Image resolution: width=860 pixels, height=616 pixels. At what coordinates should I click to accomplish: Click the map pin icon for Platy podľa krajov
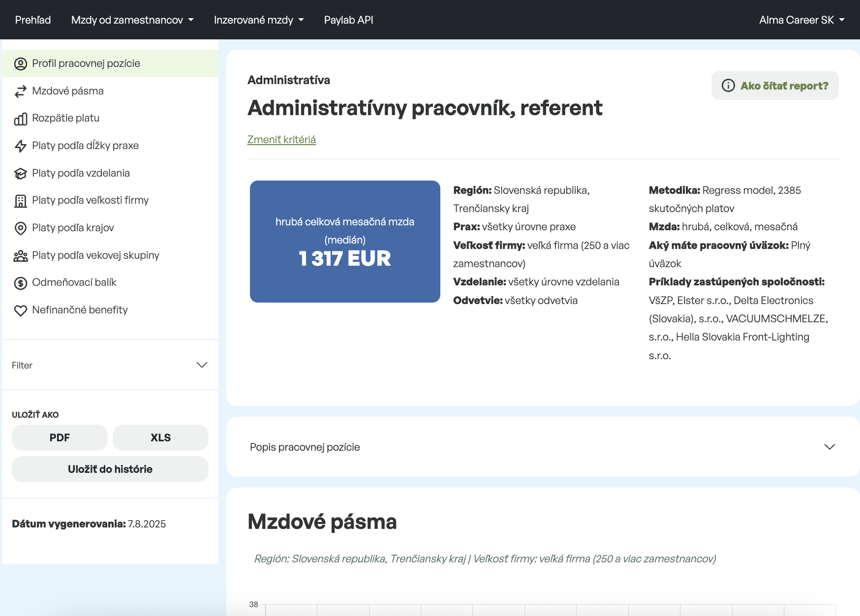coord(21,228)
